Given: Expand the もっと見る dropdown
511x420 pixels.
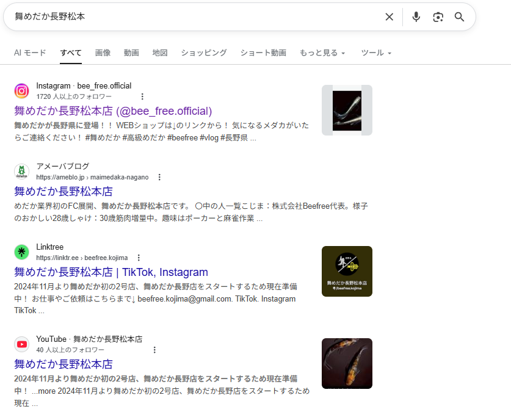Looking at the screenshot, I should pos(322,52).
